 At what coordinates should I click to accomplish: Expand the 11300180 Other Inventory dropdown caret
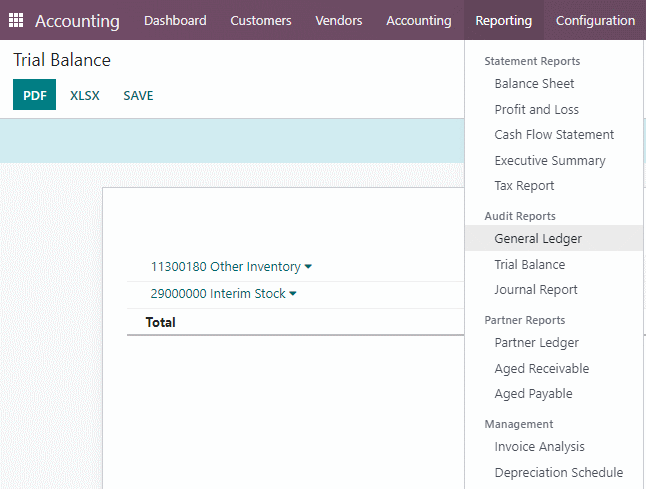(308, 267)
